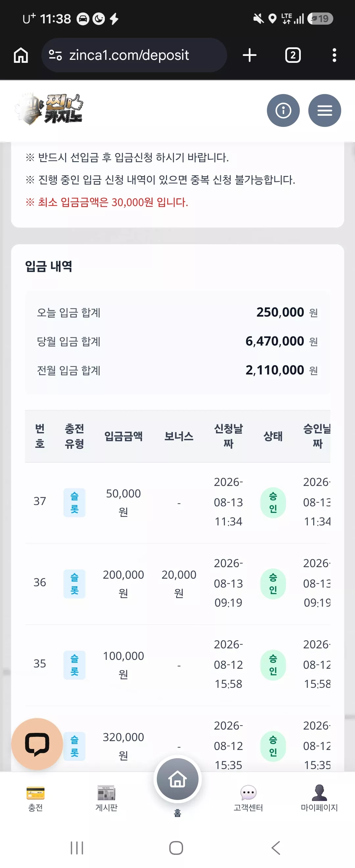This screenshot has height=868, width=355.
Task: Open browser three-dot menu
Action: tap(334, 55)
